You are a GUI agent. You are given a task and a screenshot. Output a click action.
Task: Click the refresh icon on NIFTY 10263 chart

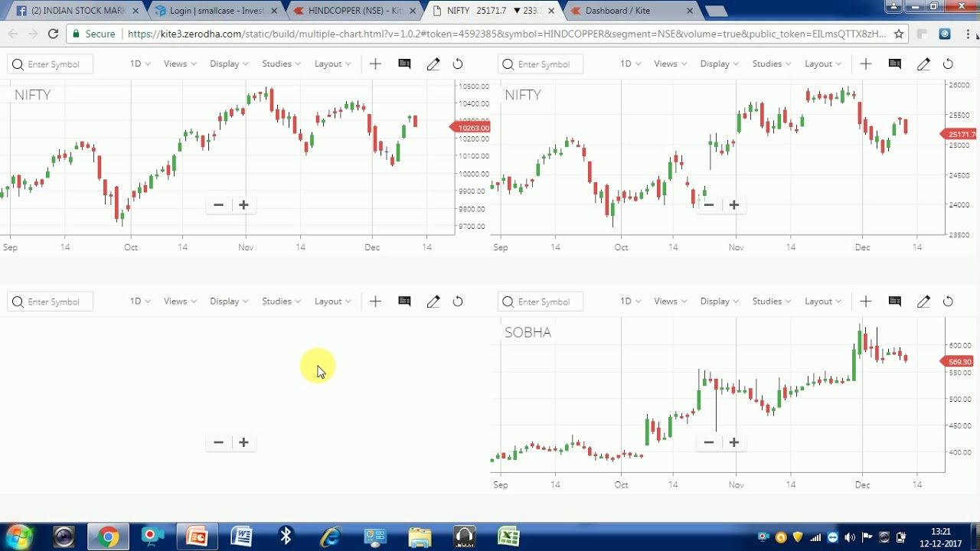coord(458,64)
